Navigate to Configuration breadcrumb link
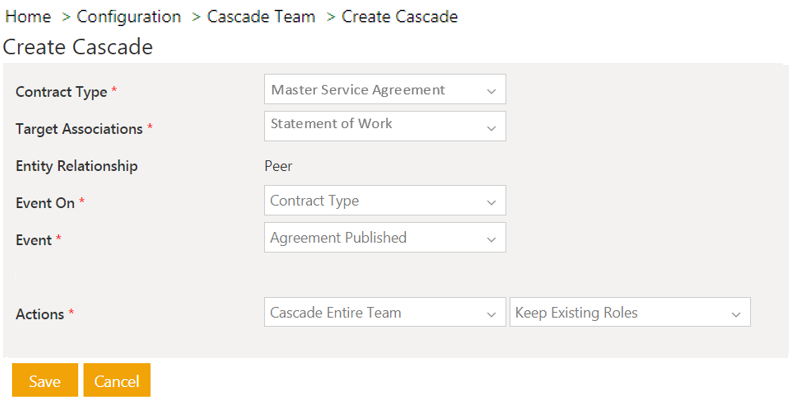The height and width of the screenshot is (402, 789). 129,17
